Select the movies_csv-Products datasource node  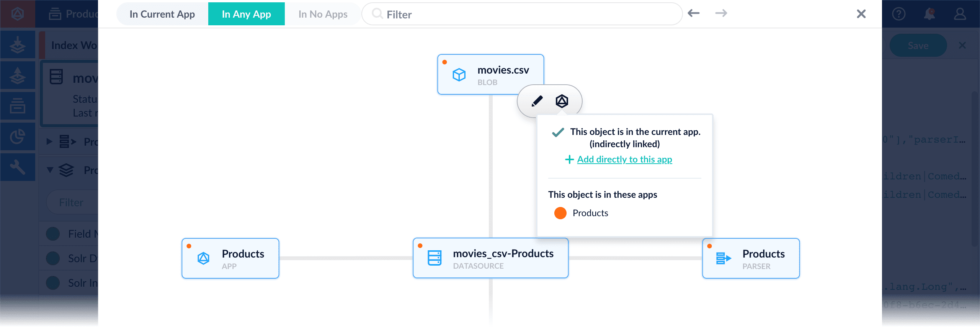tap(491, 258)
